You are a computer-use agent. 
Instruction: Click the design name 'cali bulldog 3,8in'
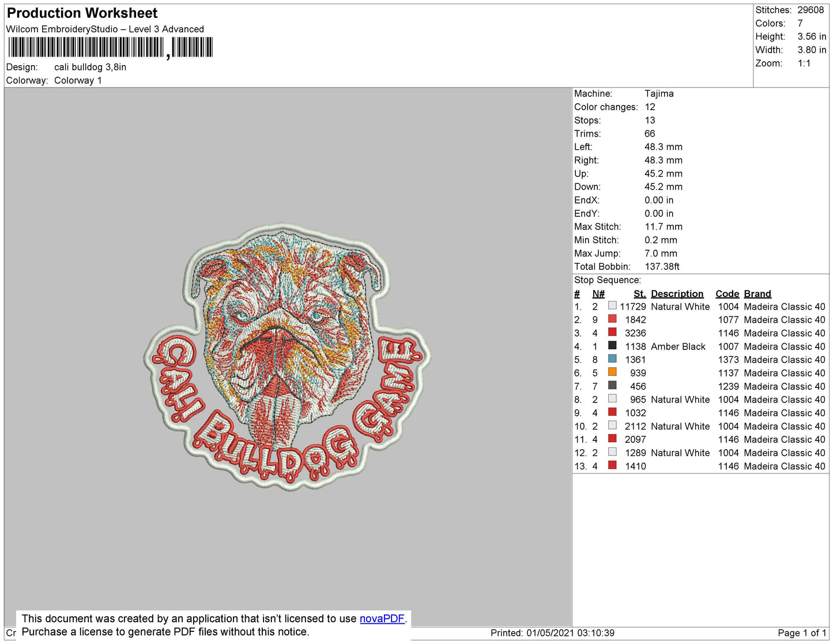coord(90,67)
